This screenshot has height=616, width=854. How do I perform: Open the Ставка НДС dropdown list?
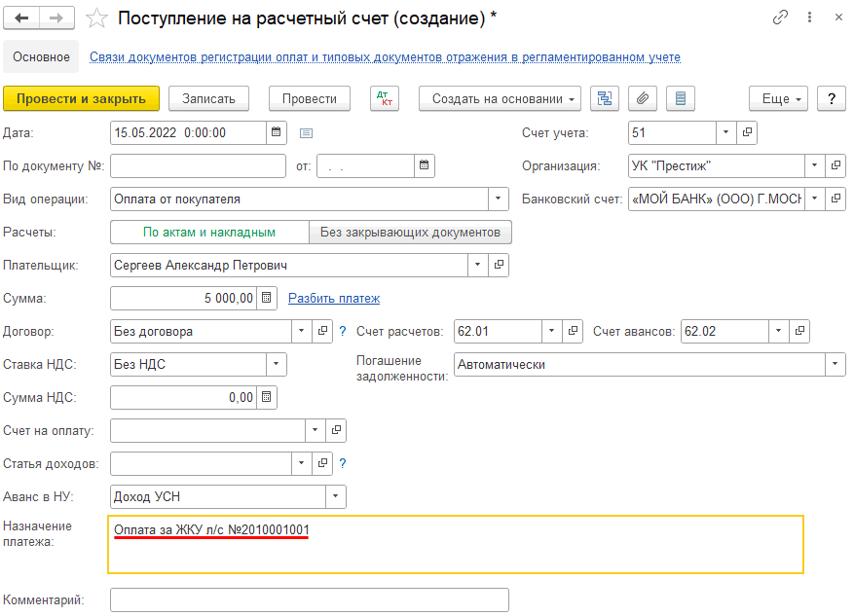coord(277,364)
